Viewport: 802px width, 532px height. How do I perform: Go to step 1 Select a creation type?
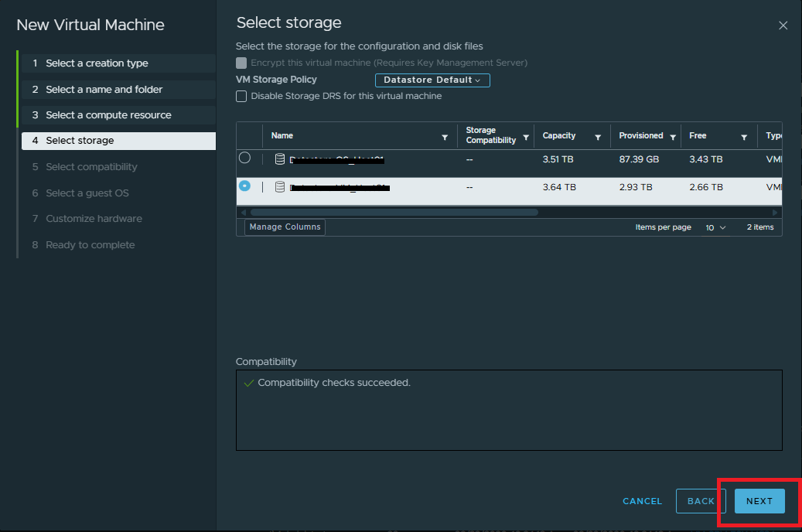tap(97, 63)
